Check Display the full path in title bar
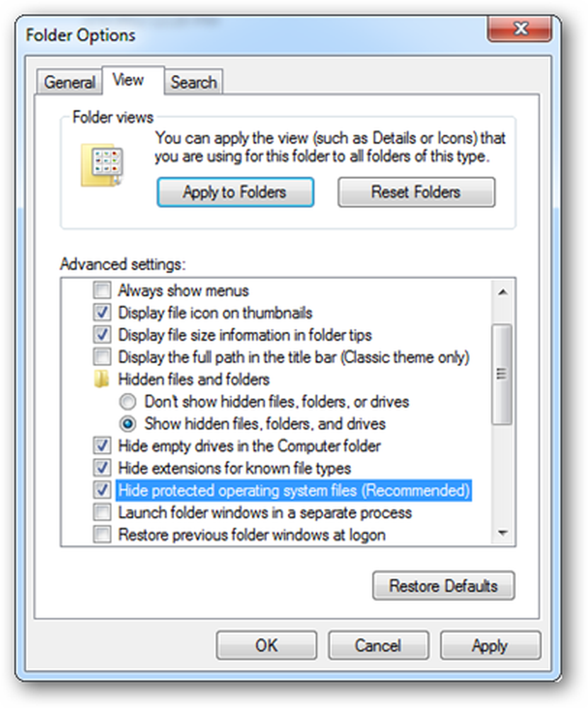This screenshot has height=708, width=588. (102, 357)
